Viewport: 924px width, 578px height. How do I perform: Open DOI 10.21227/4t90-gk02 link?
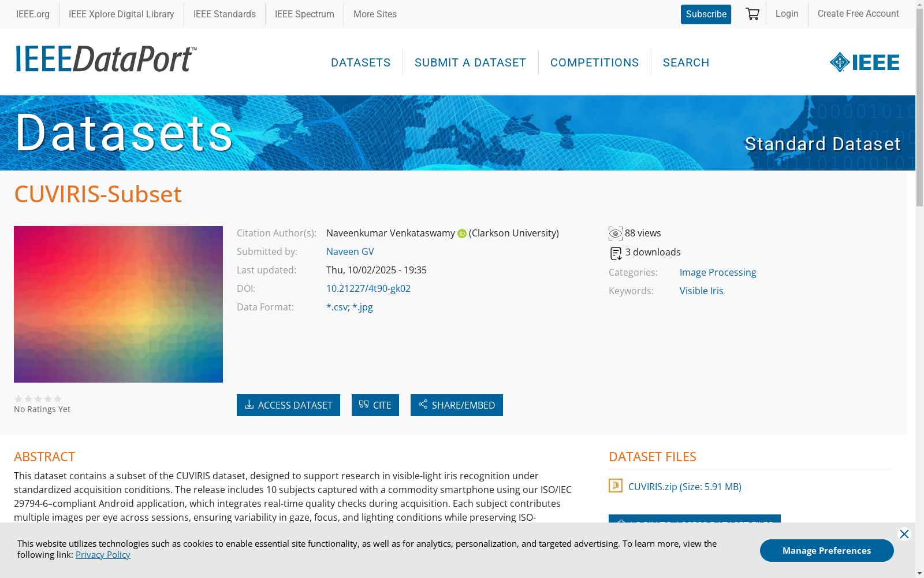368,288
